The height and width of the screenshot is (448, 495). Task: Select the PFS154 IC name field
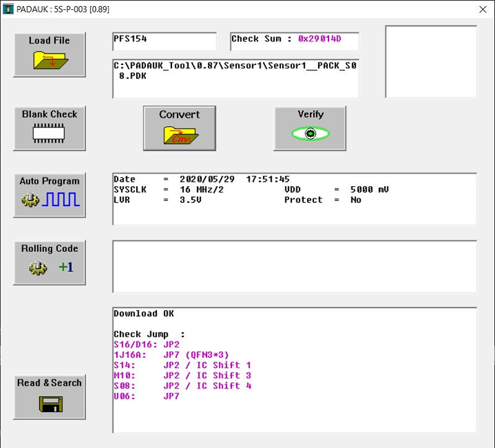point(164,41)
